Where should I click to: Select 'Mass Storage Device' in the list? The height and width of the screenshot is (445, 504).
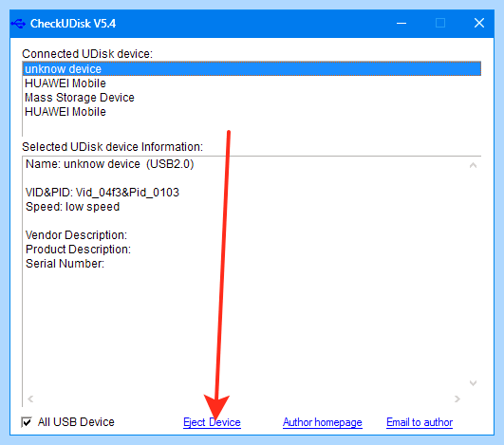[x=80, y=98]
